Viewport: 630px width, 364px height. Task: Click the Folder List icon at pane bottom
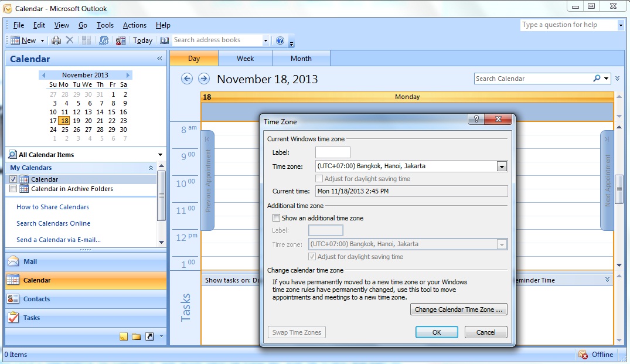137,336
